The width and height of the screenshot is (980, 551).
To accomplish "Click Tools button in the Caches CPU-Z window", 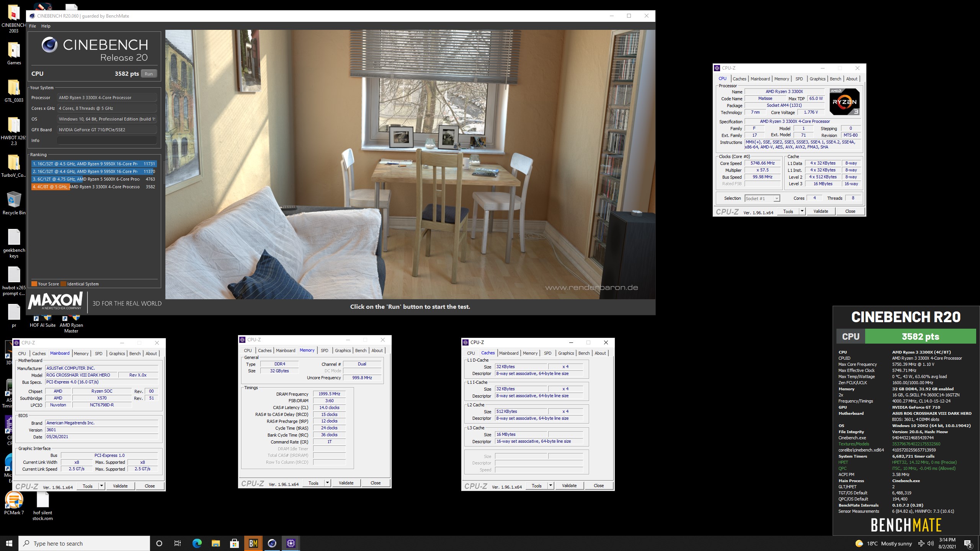I will [x=537, y=486].
